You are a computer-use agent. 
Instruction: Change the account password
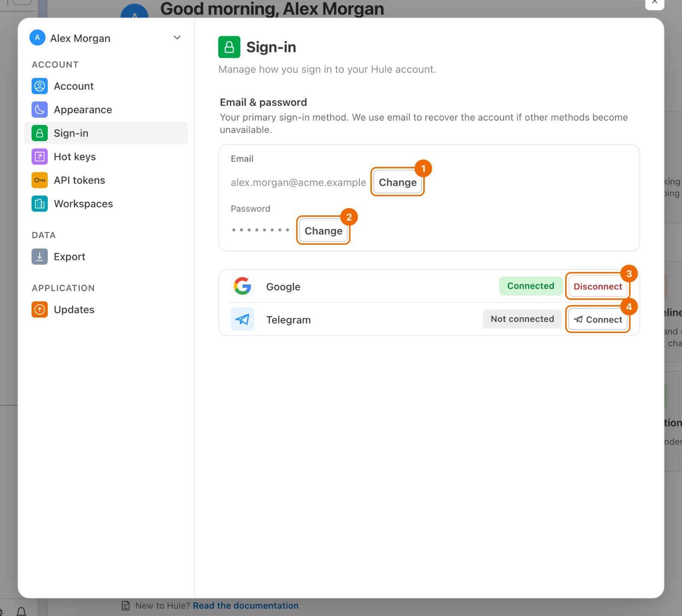click(x=324, y=231)
